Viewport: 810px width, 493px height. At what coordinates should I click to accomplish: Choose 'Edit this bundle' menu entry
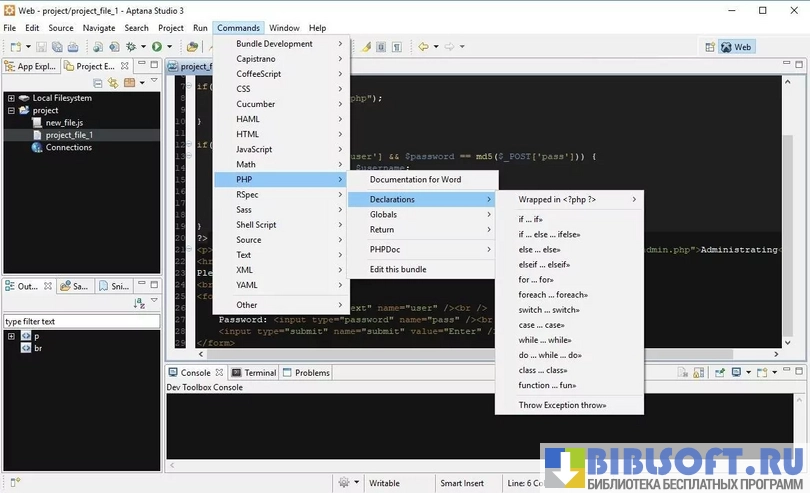coord(398,269)
